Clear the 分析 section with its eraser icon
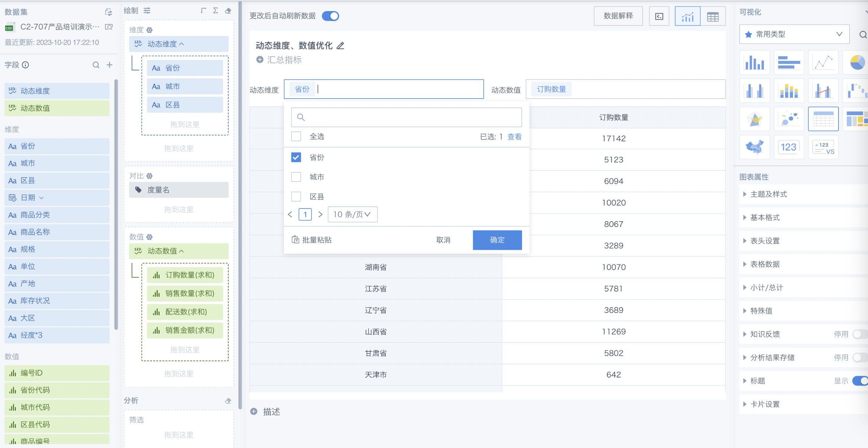Screen dimensions: 868x448 [228, 401]
